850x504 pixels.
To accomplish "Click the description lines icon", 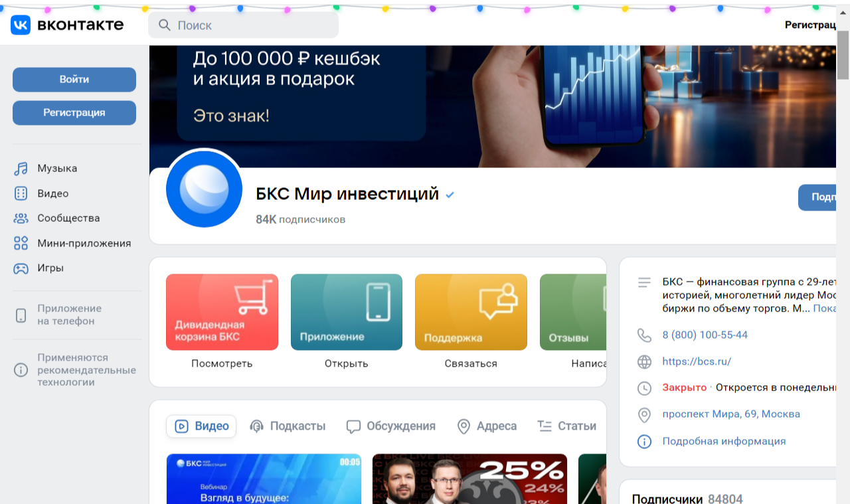I will pos(644,282).
